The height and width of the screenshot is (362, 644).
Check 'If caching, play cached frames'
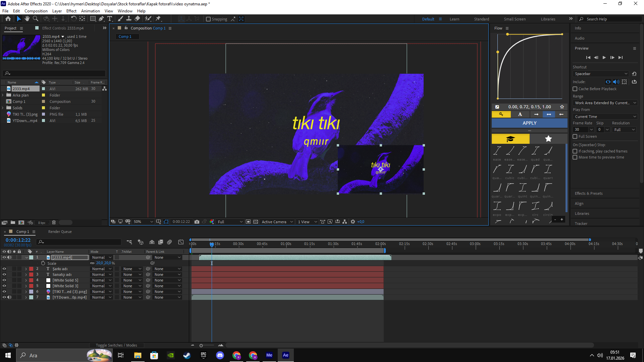coord(575,151)
